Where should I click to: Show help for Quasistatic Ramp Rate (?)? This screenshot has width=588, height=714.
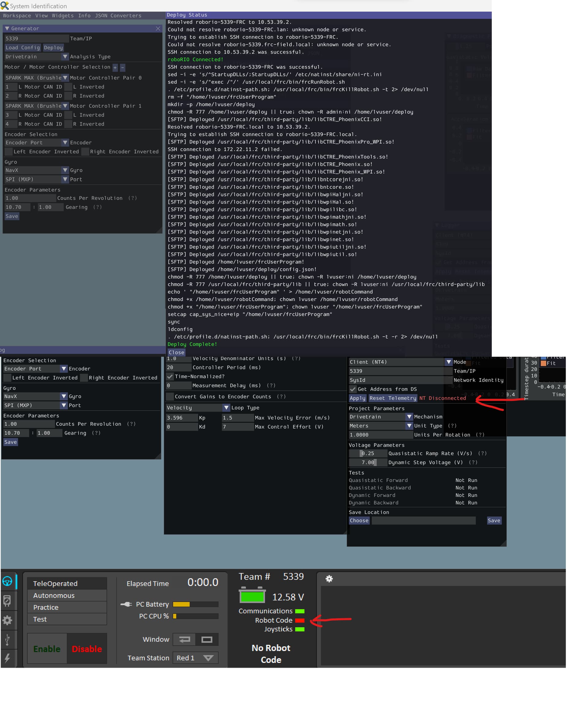tap(482, 454)
